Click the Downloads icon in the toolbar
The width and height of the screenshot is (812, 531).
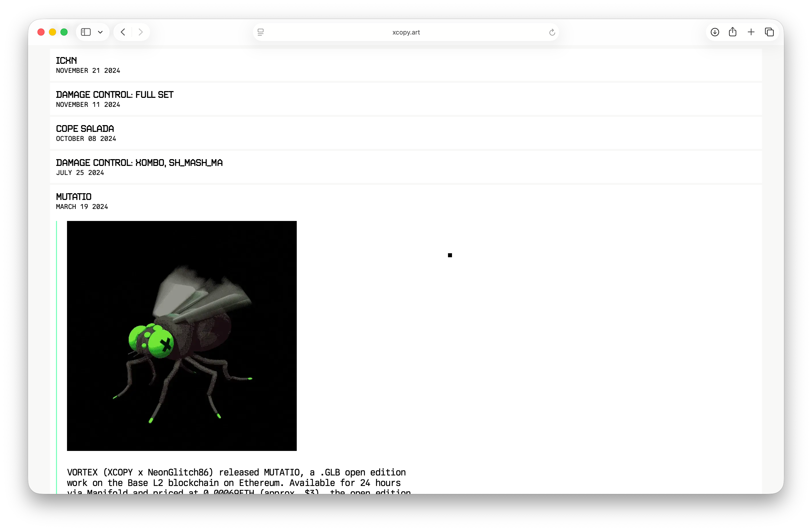click(715, 32)
